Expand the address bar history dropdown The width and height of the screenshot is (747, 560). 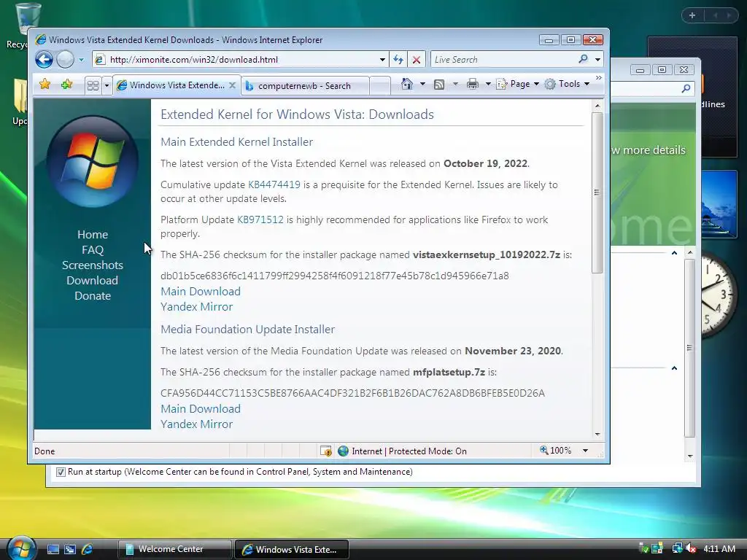[382, 60]
